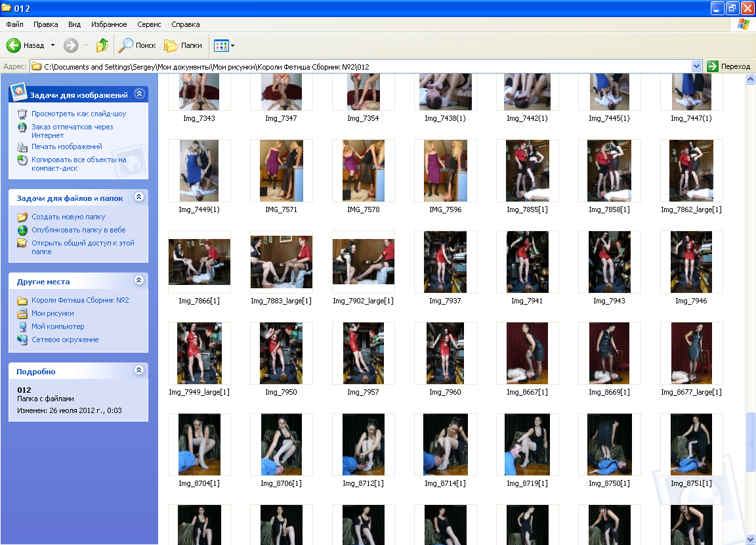Click the scrollbar up arrow
Screen dimensions: 756x545
[750, 80]
